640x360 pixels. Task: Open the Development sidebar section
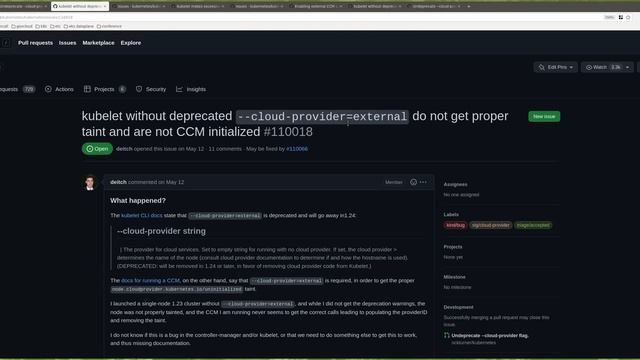[x=458, y=307]
